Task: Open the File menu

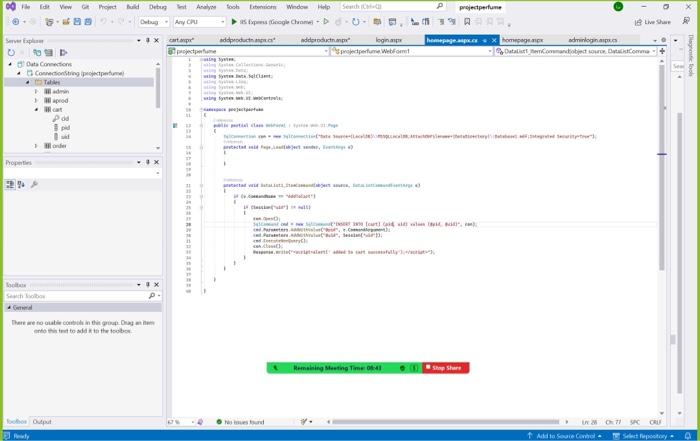Action: 26,7
